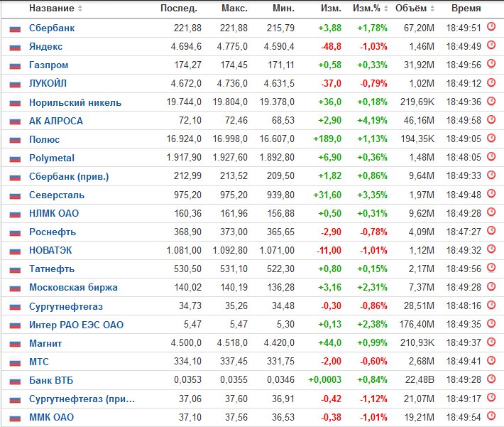Click the clock icon in the Яндекс row
504x427 pixels.
coord(491,45)
